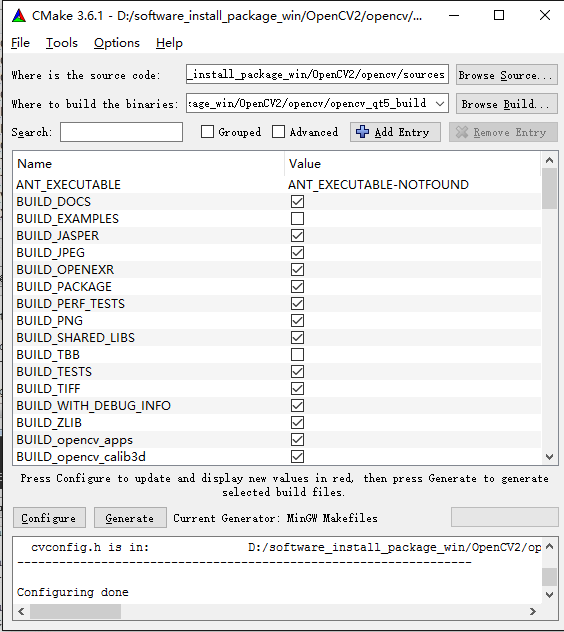Select the BUILD_EXAMPLES entry name

tap(68, 218)
